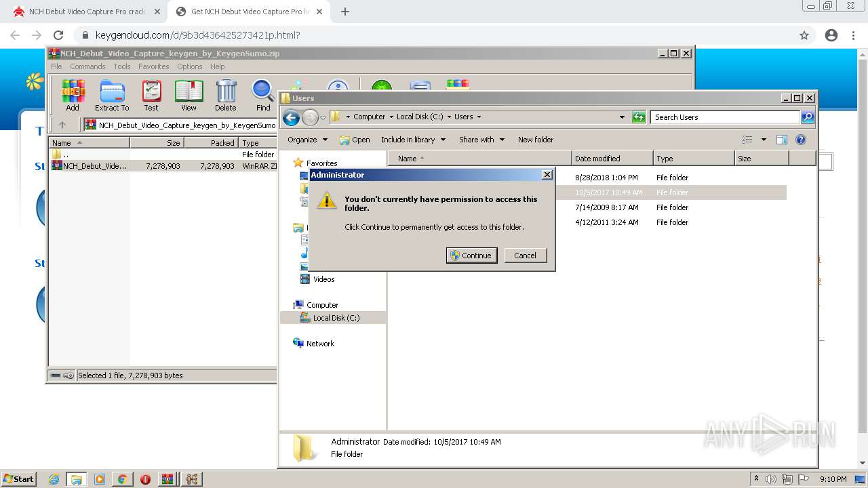Close the Administrator permission dialog

(547, 175)
